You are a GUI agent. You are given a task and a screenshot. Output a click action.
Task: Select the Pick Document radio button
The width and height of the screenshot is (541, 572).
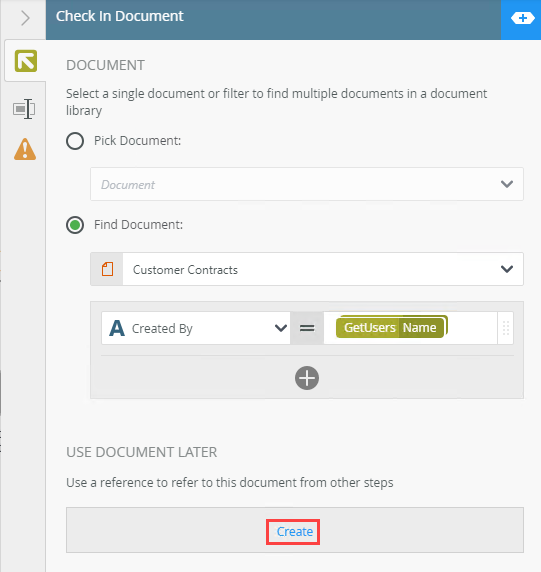[75, 141]
